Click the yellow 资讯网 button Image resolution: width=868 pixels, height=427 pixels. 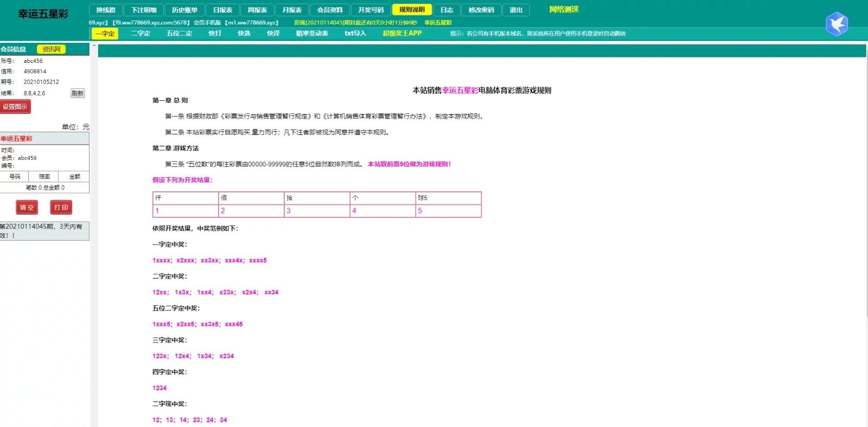pos(51,49)
